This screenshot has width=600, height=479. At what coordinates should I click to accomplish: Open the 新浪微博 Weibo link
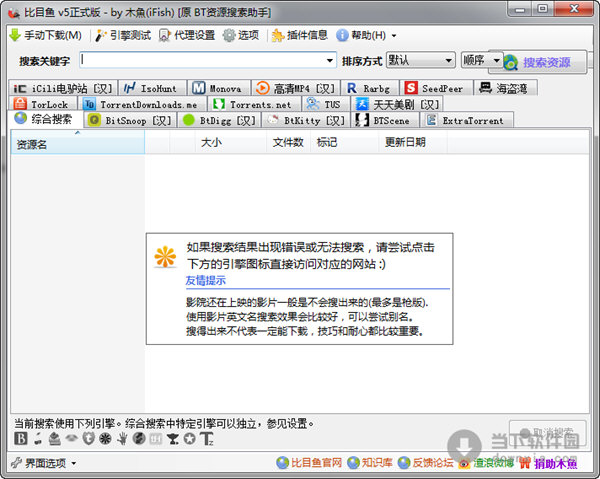486,463
